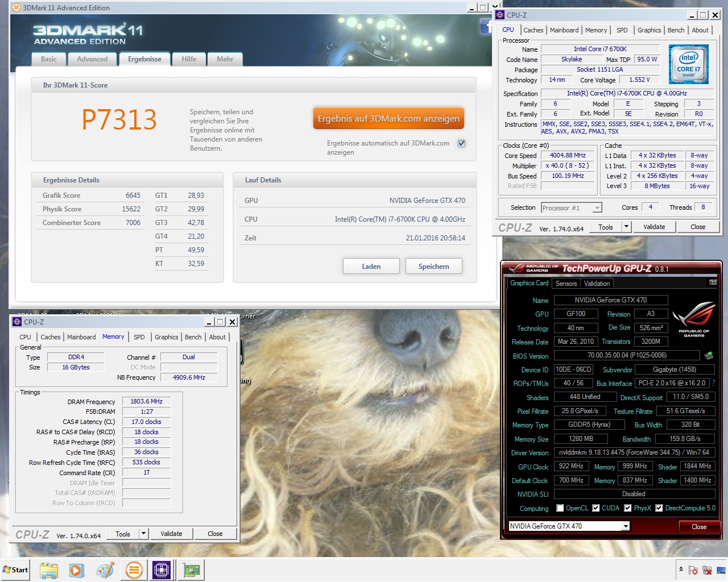Toggle the DirectCompute 5.0 checkbox
The width and height of the screenshot is (728, 582).
[659, 508]
